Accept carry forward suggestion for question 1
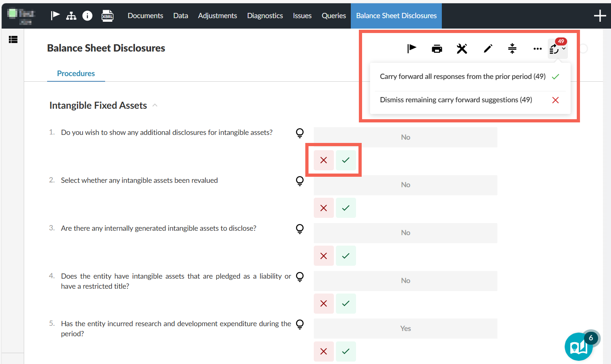611x364 pixels. [346, 160]
